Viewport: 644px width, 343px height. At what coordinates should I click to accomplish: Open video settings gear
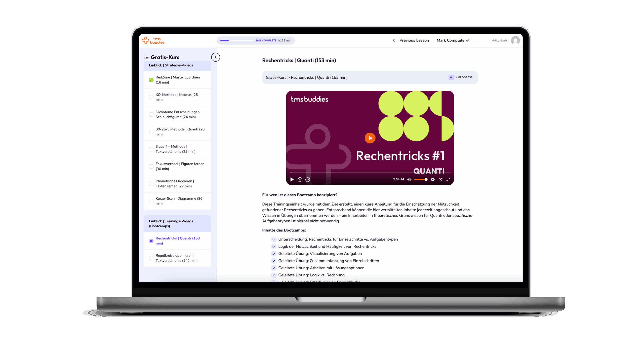pos(432,179)
